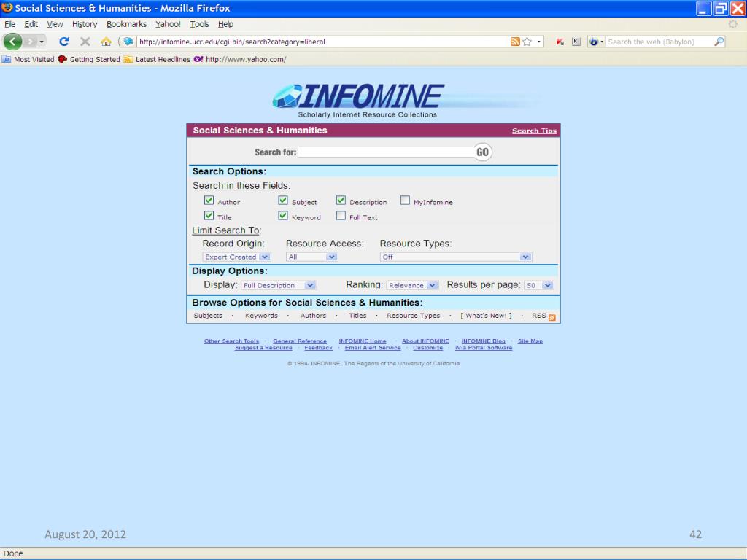
Task: Open the Email Alert Service link
Action: tap(373, 348)
